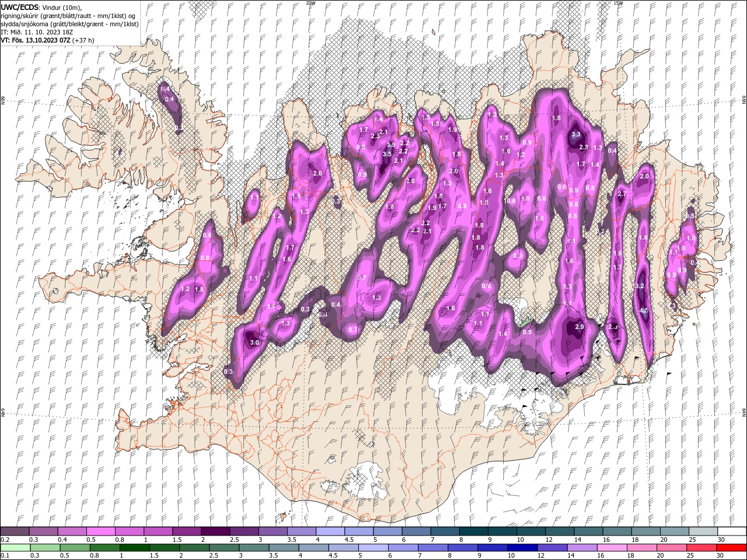Click the top legend dark purple swatch between 2 and 2.5
Viewport: 747px width, 560px height.
pyautogui.click(x=215, y=531)
